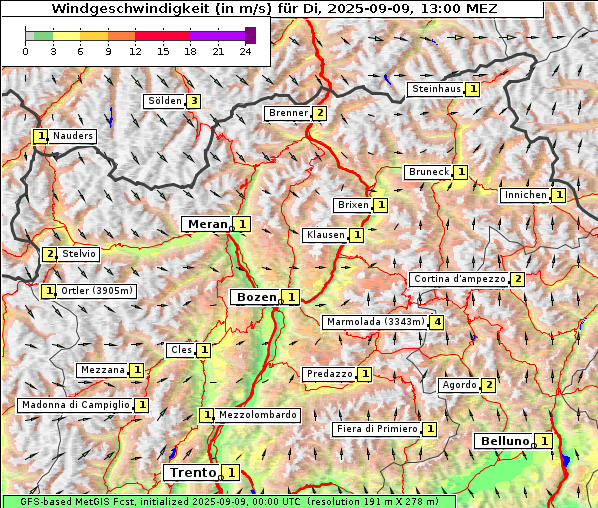This screenshot has height=508, width=598.
Task: Click the Windgeschwindigkeit title bar
Action: [x=273, y=8]
